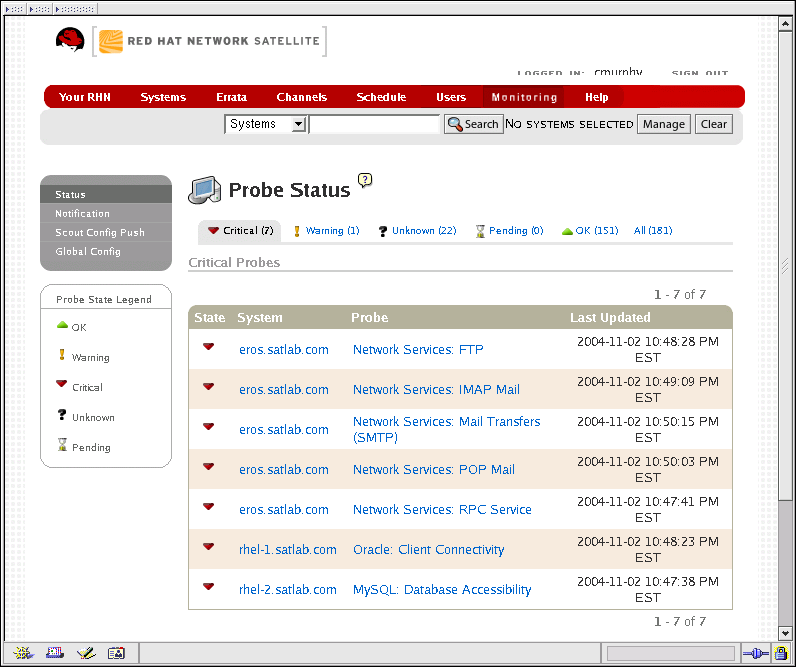Open the Address Book icon in status bar
The width and height of the screenshot is (796, 667).
tap(116, 653)
